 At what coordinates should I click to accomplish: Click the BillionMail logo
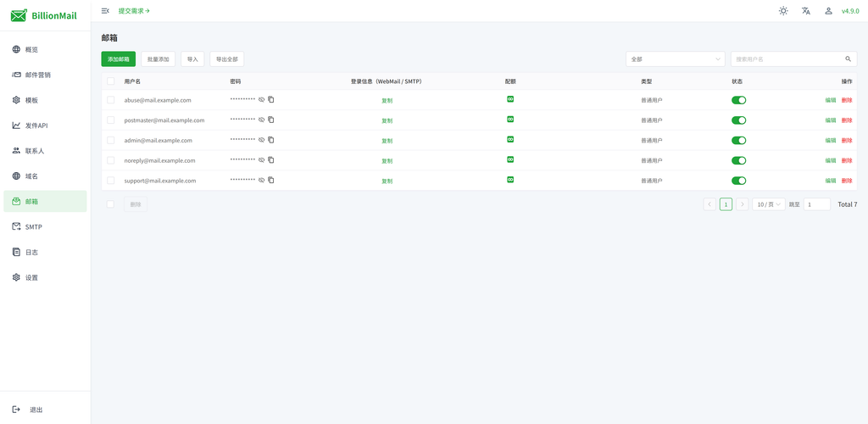coord(44,15)
